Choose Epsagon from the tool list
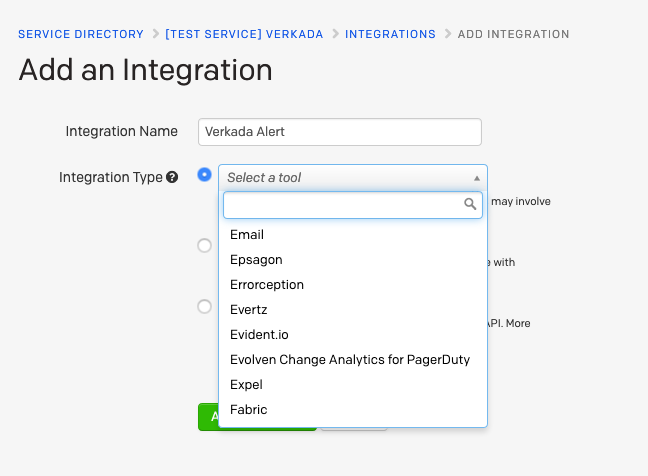The width and height of the screenshot is (648, 476). pyautogui.click(x=256, y=260)
